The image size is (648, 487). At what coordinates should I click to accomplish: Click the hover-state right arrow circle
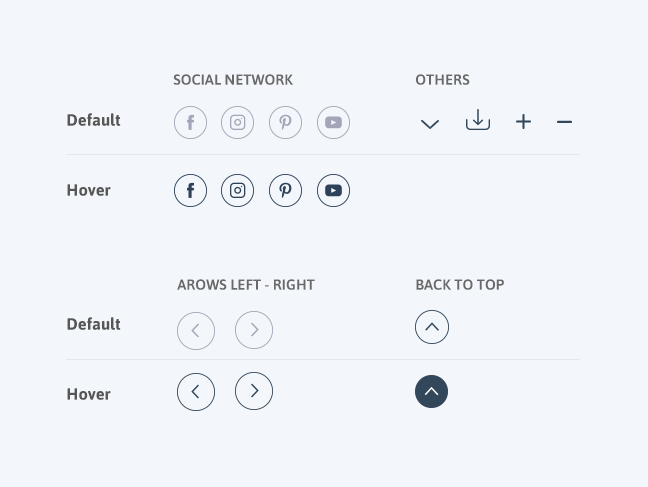coord(254,391)
